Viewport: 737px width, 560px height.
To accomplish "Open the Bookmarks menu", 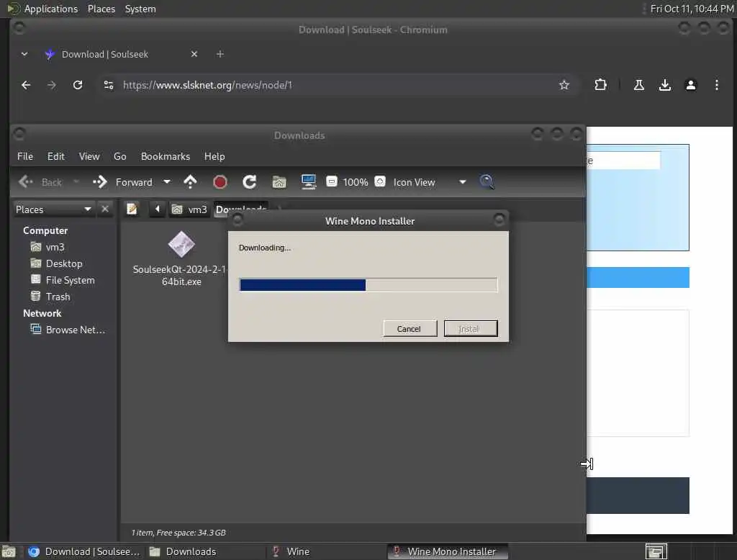I will (166, 156).
